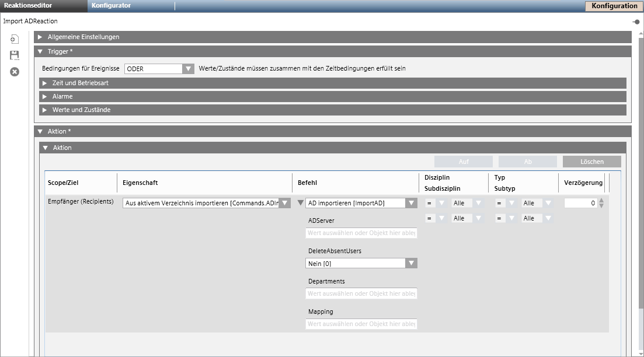Click the Konfiguration button
This screenshot has height=357, width=644.
614,6
